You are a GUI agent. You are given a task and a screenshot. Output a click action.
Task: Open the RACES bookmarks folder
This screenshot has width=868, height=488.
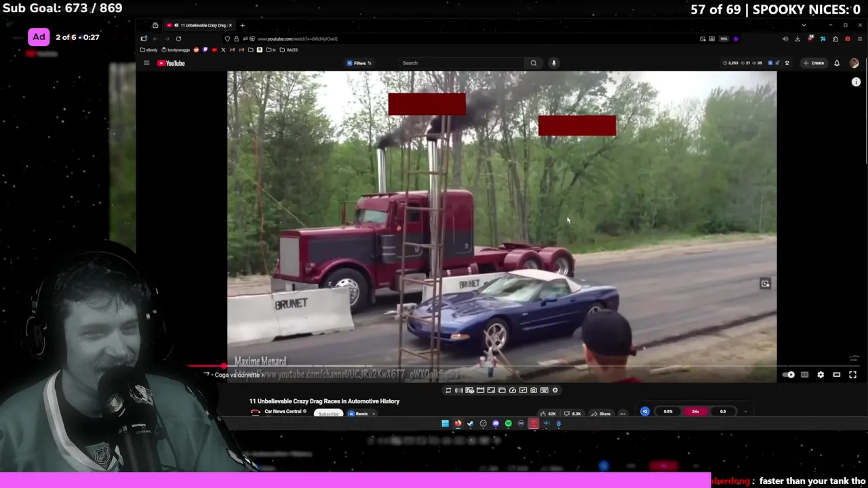tap(288, 49)
